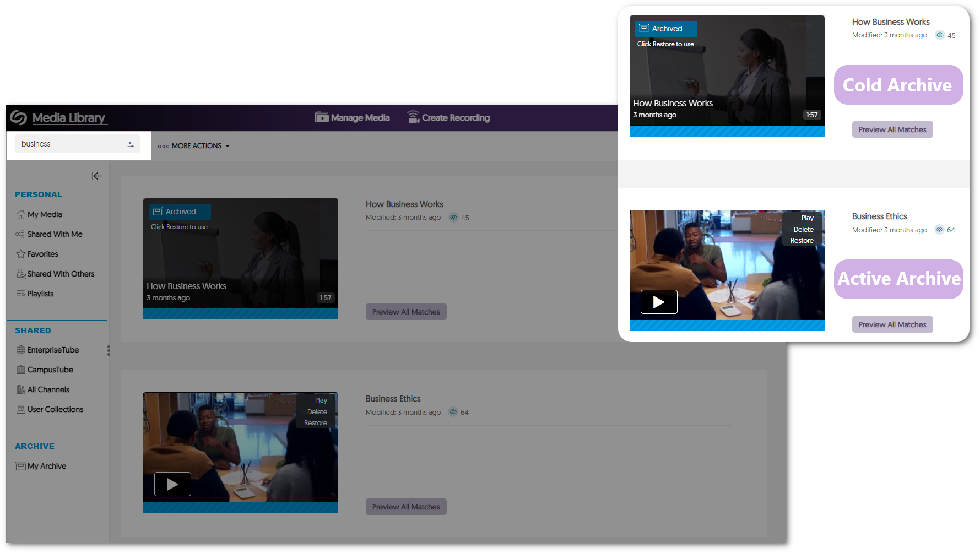980x553 pixels.
Task: Open advanced search filter options icon
Action: (x=131, y=144)
